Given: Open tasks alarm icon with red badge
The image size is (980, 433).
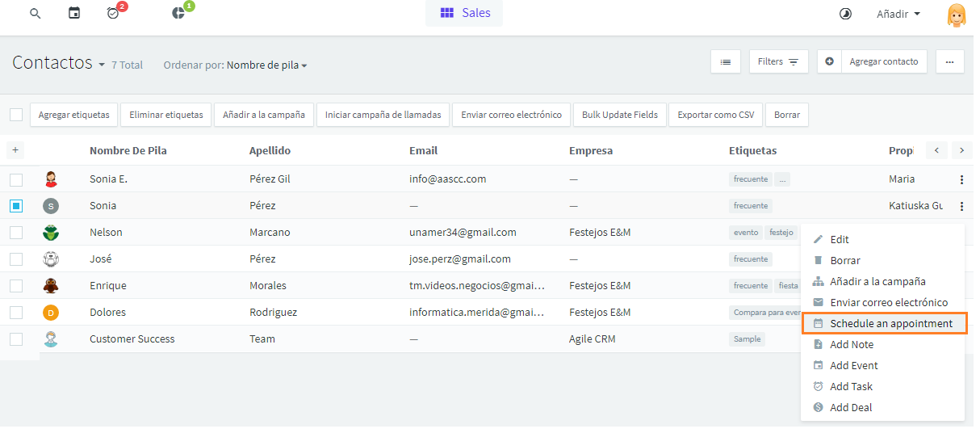Looking at the screenshot, I should [113, 14].
